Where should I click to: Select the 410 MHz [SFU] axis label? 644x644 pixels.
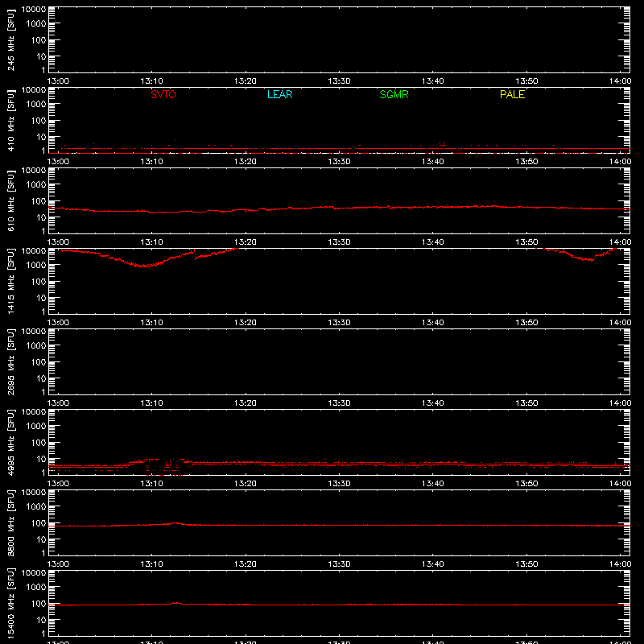point(10,120)
